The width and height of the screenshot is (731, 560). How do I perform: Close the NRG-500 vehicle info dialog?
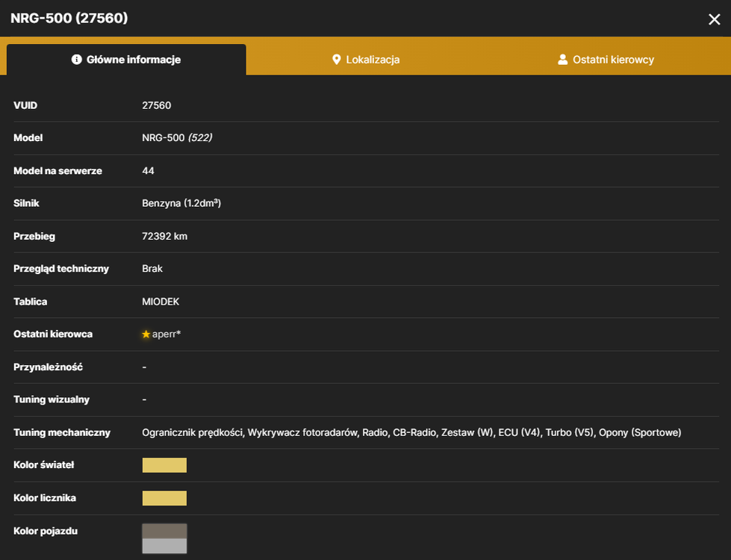pos(715,19)
